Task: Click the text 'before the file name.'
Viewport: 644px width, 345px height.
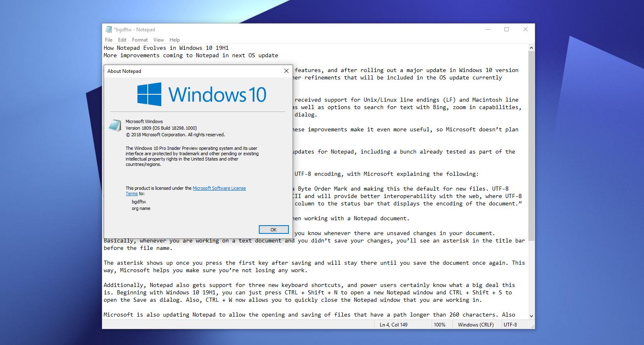Action: coord(138,248)
